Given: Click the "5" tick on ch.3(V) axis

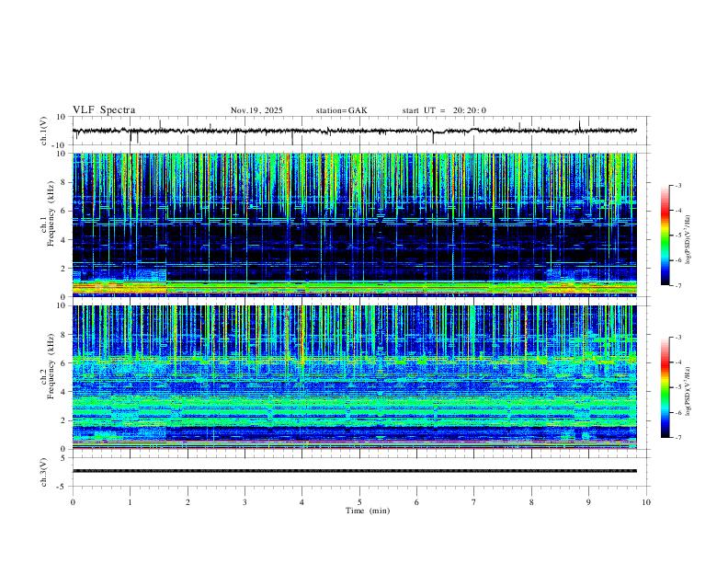Looking at the screenshot, I should coord(64,458).
